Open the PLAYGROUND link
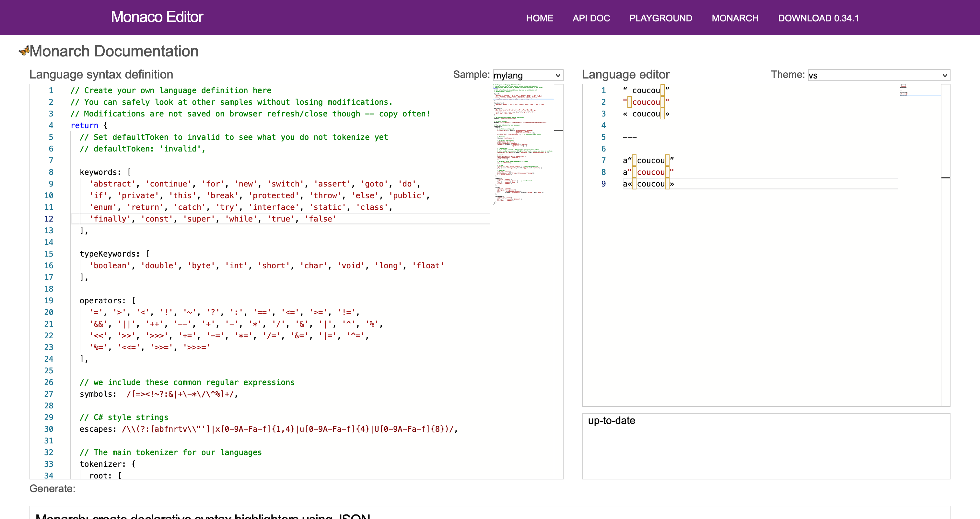This screenshot has width=980, height=519. (660, 18)
